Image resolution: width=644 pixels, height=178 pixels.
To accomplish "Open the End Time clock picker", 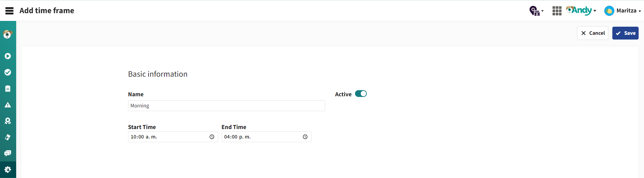I will [305, 137].
